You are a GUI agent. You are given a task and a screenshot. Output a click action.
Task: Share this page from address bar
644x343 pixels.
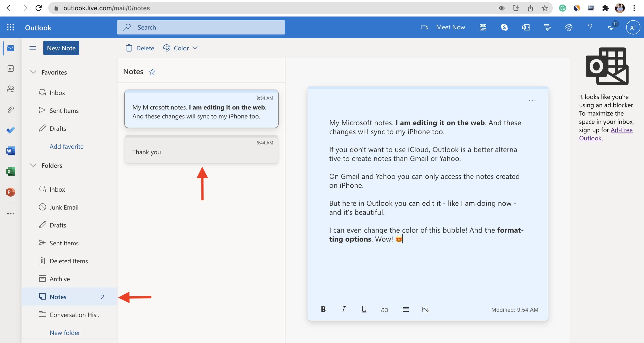530,8
